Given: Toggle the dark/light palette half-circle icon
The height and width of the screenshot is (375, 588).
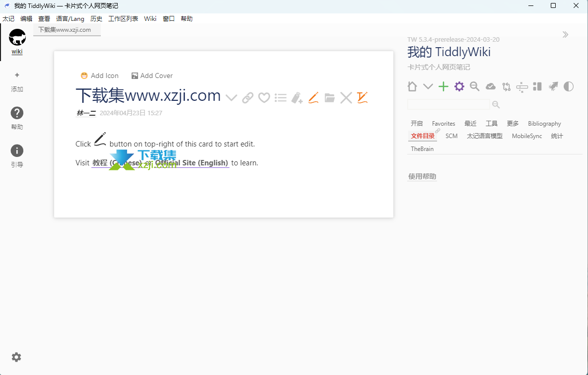Looking at the screenshot, I should coord(569,86).
